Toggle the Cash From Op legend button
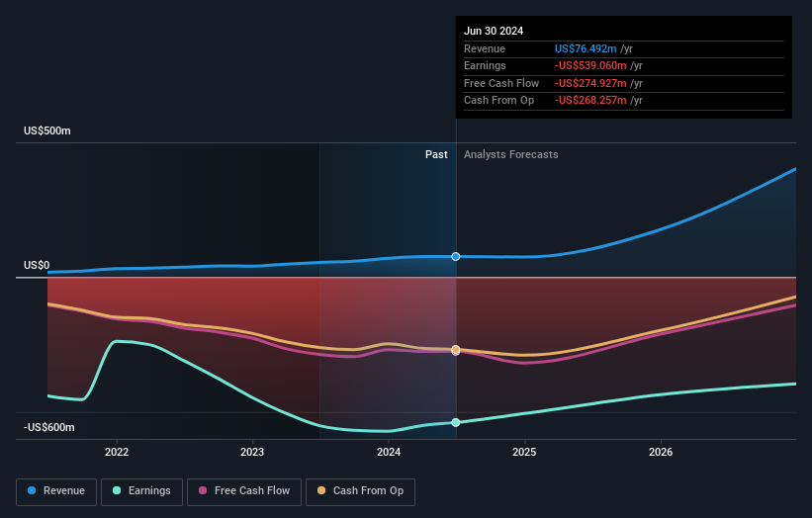 pyautogui.click(x=360, y=491)
